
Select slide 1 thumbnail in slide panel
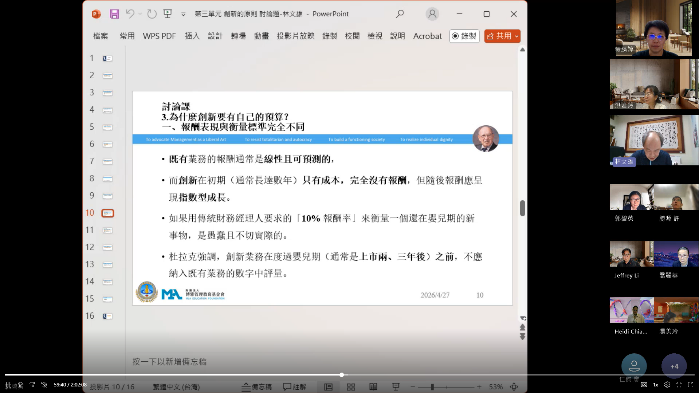coord(107,58)
